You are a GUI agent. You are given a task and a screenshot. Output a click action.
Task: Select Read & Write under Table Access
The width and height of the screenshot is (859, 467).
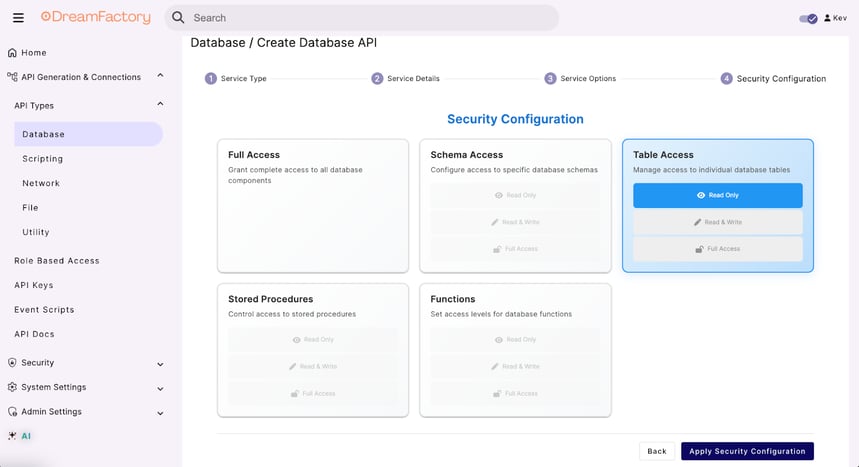718,222
